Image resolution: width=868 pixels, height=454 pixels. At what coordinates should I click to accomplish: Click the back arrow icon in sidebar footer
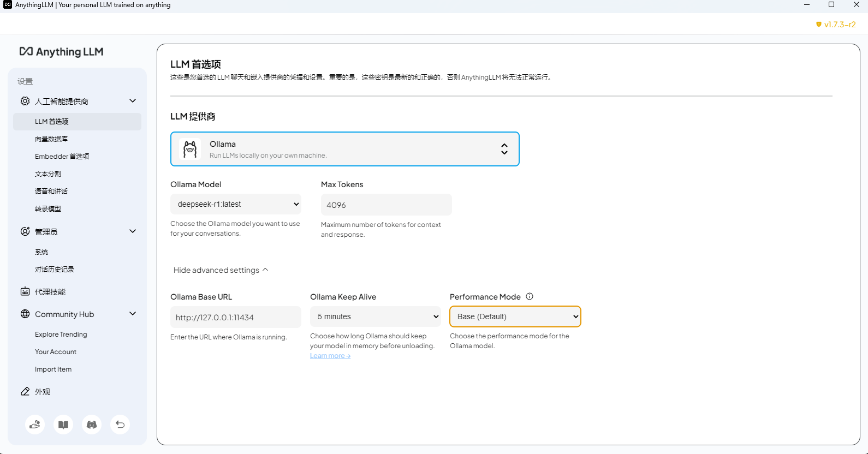tap(120, 425)
